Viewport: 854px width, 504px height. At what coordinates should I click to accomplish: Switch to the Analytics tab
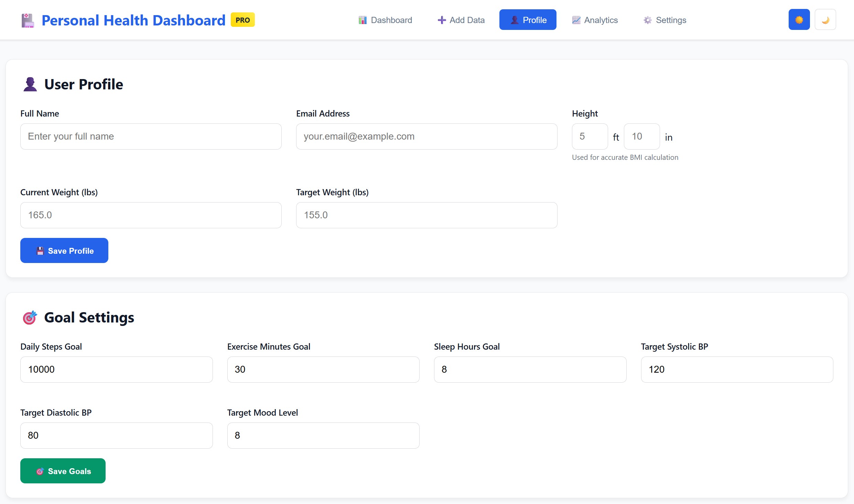pyautogui.click(x=595, y=20)
